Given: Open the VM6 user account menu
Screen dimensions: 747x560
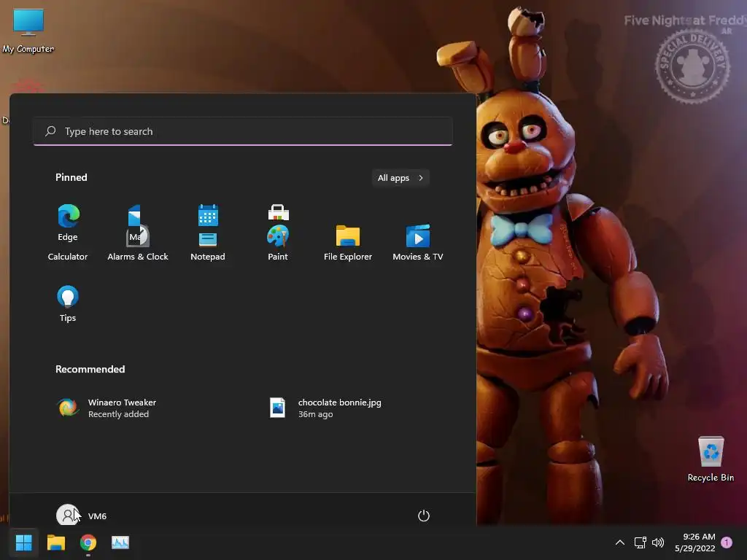Looking at the screenshot, I should (x=82, y=516).
